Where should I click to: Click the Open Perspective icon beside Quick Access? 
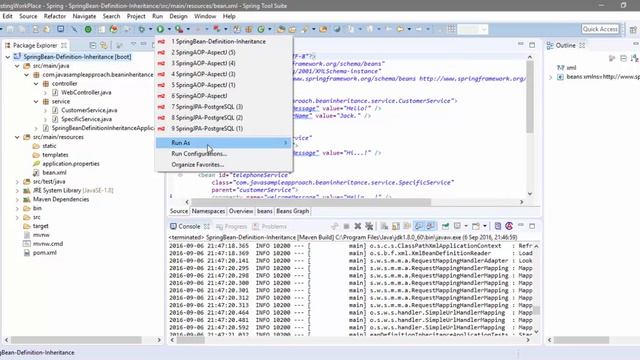tap(633, 29)
